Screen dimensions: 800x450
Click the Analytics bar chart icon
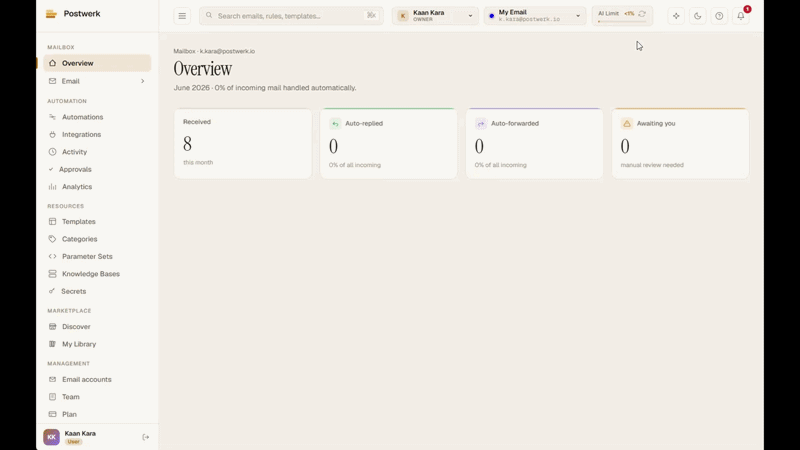[x=53, y=187]
